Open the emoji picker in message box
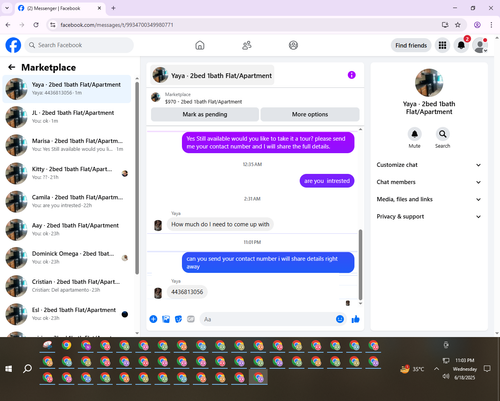500x401 pixels. click(340, 319)
